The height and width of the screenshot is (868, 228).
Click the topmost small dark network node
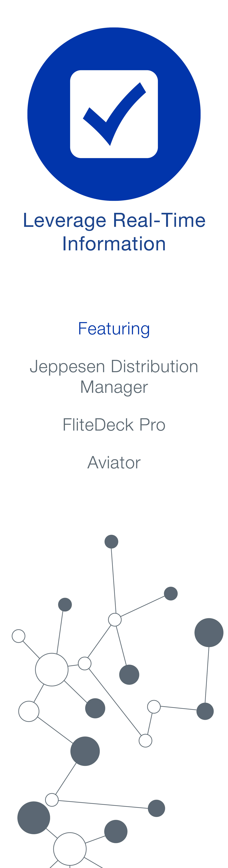(111, 542)
